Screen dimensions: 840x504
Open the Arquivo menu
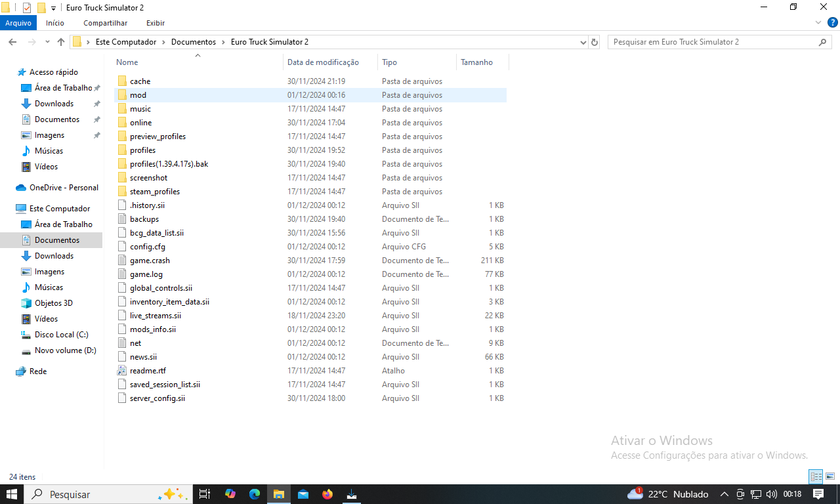18,23
